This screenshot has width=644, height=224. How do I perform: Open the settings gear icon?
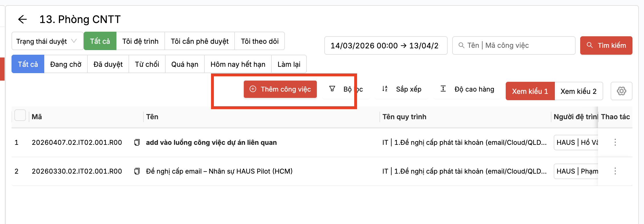click(x=621, y=91)
